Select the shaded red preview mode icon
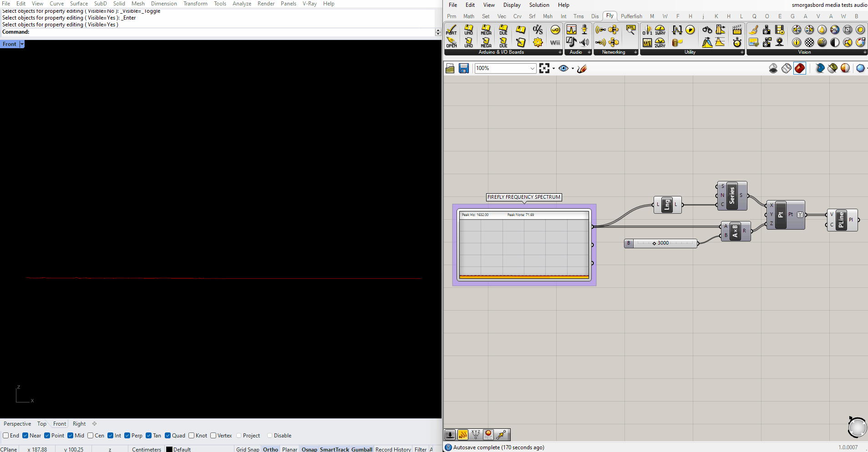The width and height of the screenshot is (868, 452). pos(799,69)
